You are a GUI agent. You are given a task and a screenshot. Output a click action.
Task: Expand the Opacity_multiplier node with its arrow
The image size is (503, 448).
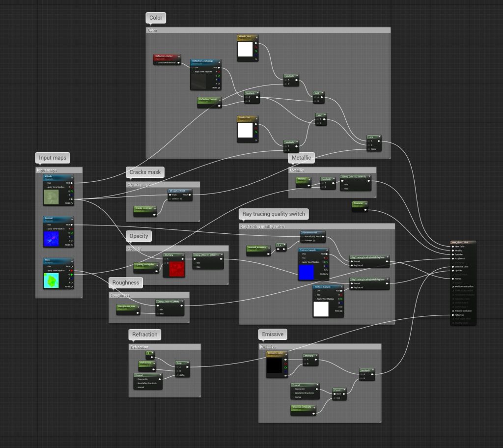[x=157, y=266]
